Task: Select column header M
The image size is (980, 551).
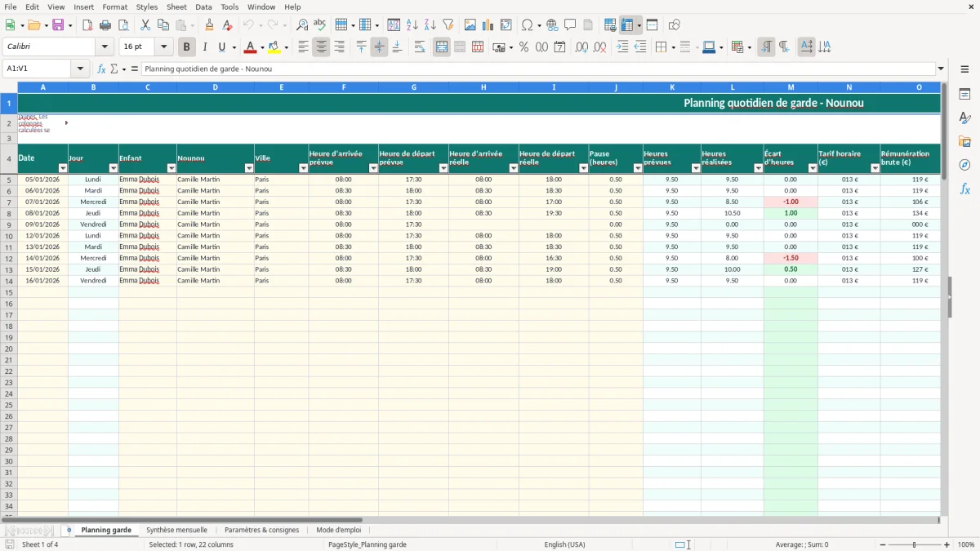Action: coord(791,87)
